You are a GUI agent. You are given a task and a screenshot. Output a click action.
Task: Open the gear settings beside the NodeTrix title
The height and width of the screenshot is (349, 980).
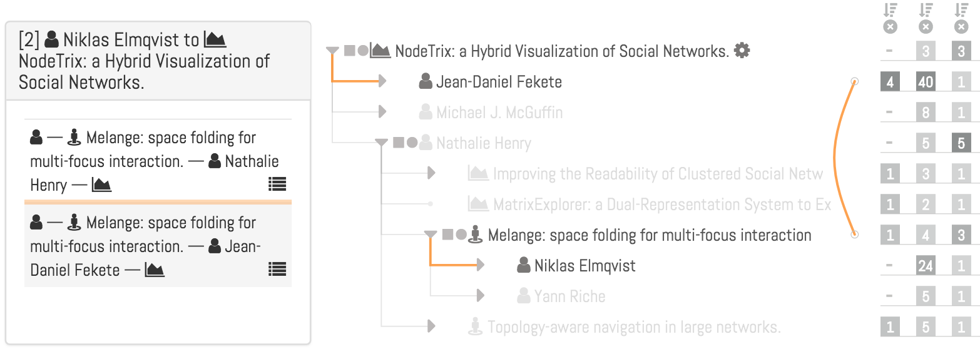click(x=742, y=51)
